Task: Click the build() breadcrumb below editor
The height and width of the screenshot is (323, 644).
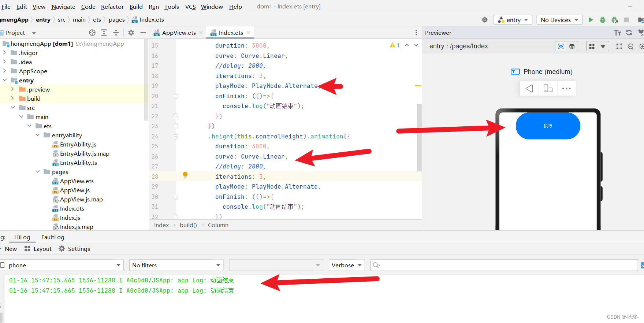Action: click(x=188, y=225)
